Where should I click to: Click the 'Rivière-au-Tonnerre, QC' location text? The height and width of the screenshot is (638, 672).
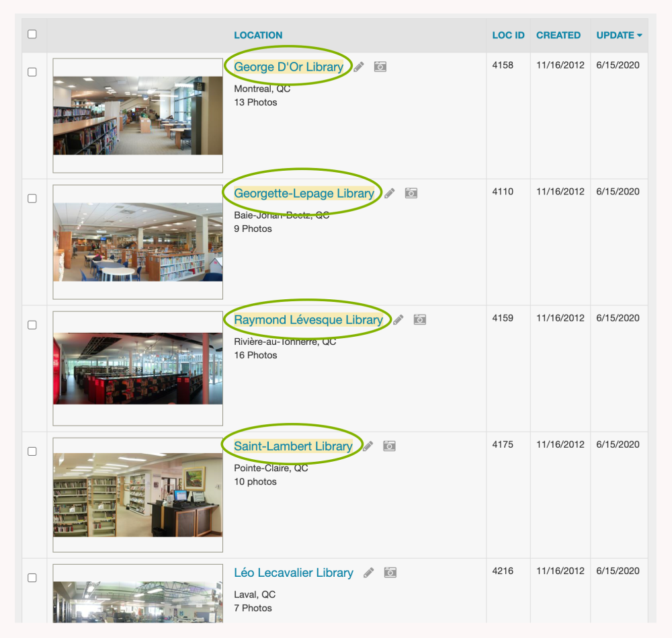[x=285, y=342]
